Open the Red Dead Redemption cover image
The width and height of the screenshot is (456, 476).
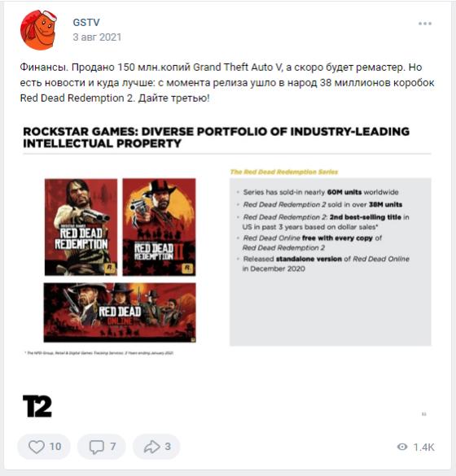coord(81,227)
